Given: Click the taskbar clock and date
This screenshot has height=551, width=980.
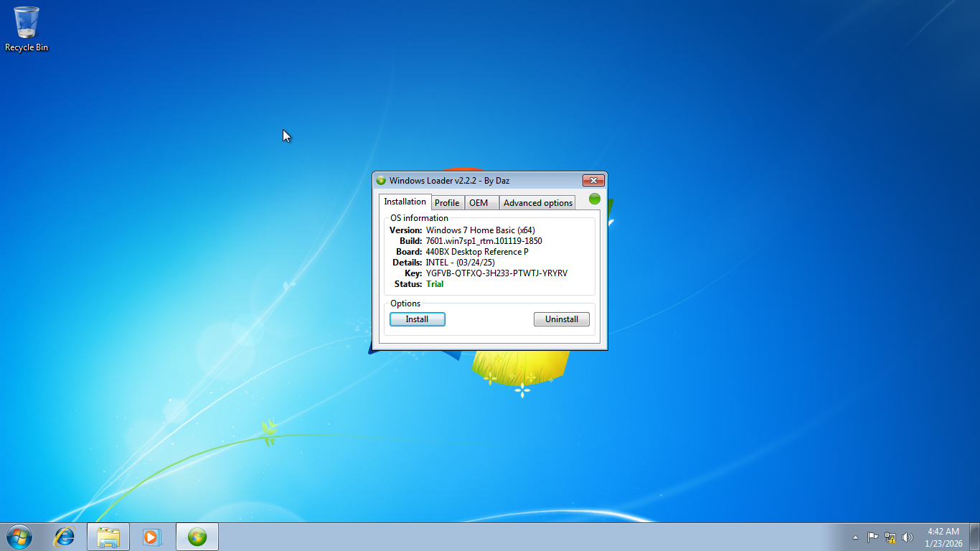Looking at the screenshot, I should (x=943, y=537).
